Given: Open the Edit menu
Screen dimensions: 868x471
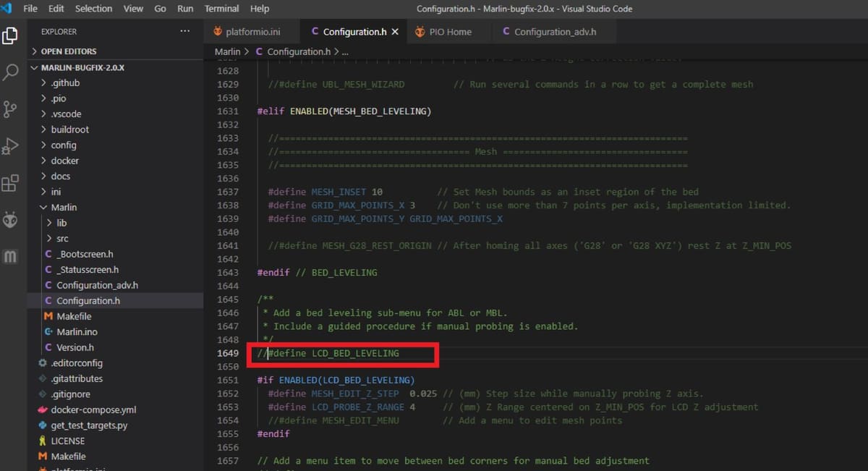Looking at the screenshot, I should 56,9.
